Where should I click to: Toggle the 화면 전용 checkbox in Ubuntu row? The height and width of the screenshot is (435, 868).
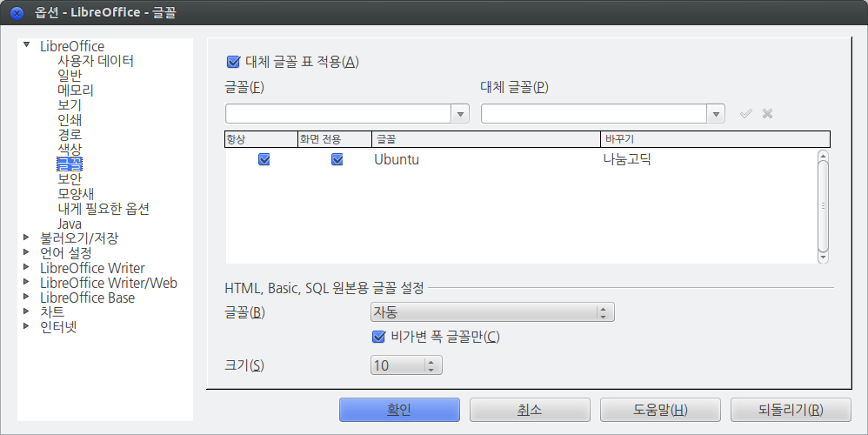337,159
